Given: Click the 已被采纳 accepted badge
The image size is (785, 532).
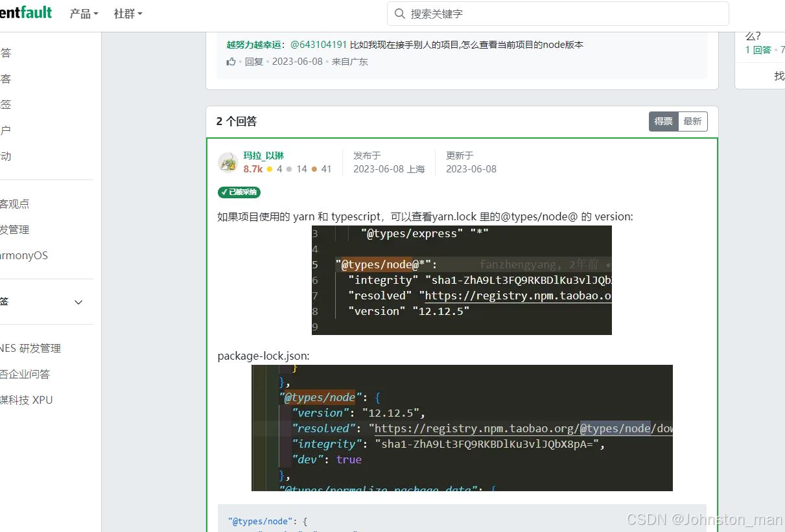Looking at the screenshot, I should pos(239,192).
